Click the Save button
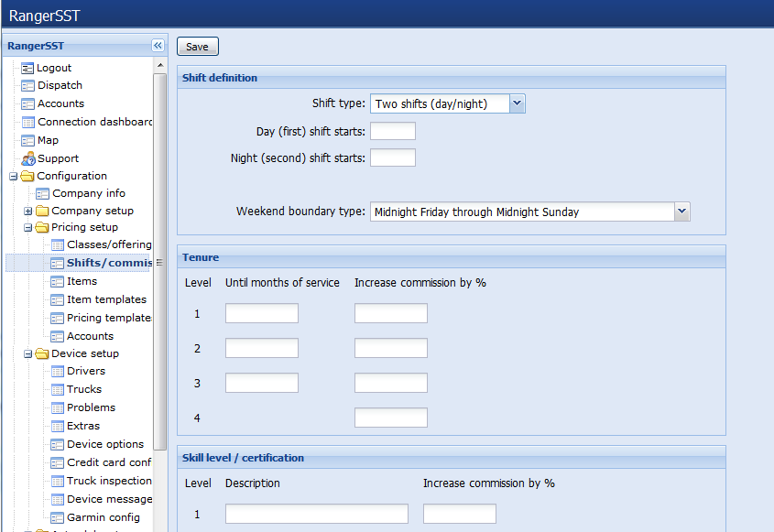The height and width of the screenshot is (532, 774). point(198,47)
